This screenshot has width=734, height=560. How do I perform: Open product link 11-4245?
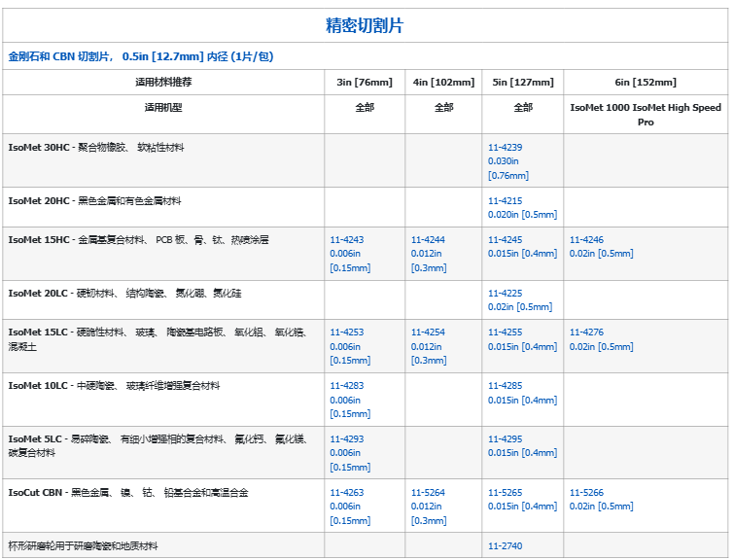[506, 240]
